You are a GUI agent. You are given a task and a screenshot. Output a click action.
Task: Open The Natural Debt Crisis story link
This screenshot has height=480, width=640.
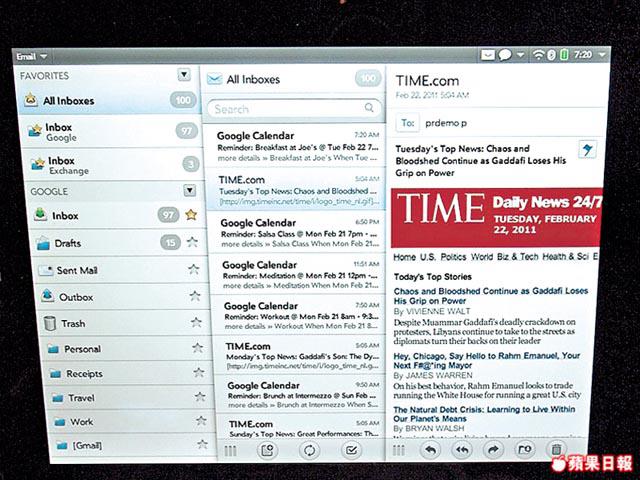484,414
